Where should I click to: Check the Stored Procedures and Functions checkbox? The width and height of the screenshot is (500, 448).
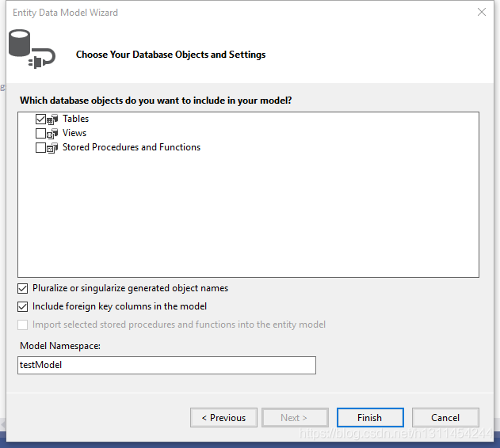click(40, 148)
